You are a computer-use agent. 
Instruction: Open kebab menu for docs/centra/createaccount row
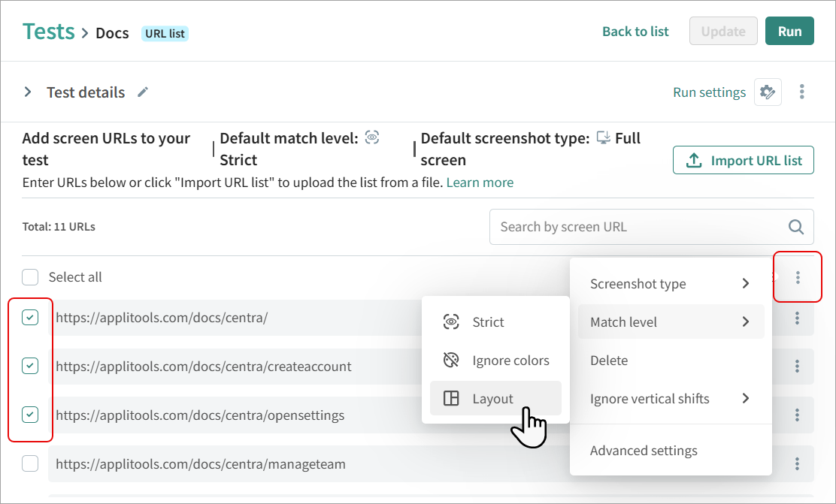coord(798,367)
